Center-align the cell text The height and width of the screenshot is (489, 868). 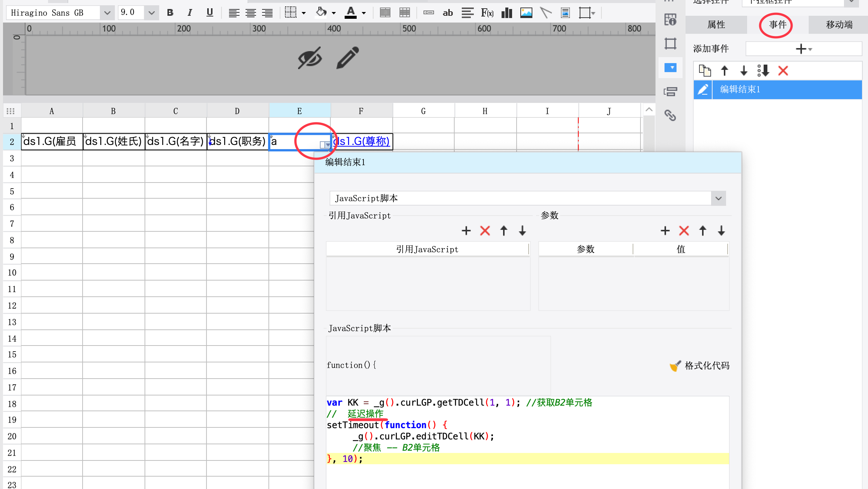click(251, 13)
